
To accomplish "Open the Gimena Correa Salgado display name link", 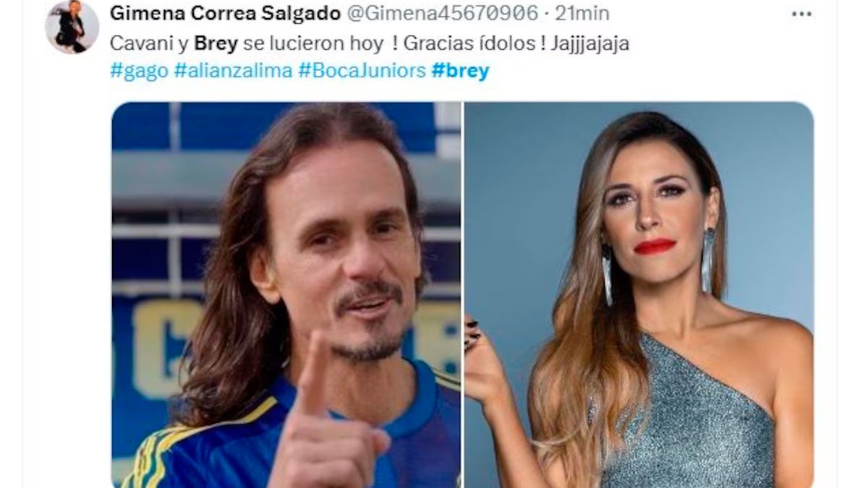I will coord(215,13).
